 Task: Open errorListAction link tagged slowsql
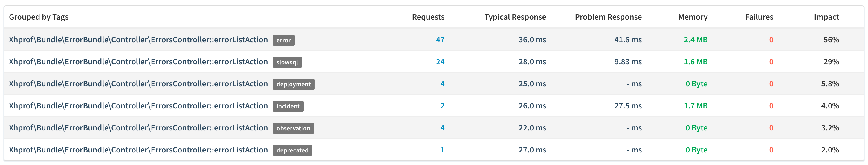coord(138,62)
